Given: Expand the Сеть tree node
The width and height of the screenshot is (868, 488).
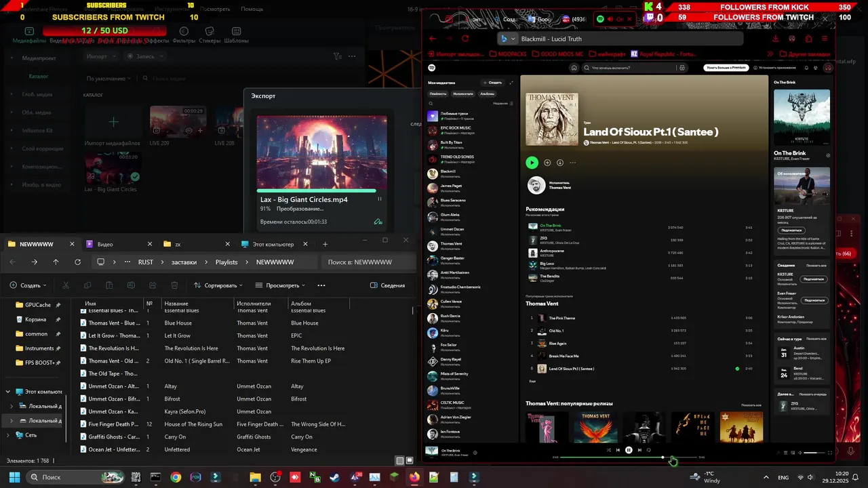Looking at the screenshot, I should tap(8, 435).
